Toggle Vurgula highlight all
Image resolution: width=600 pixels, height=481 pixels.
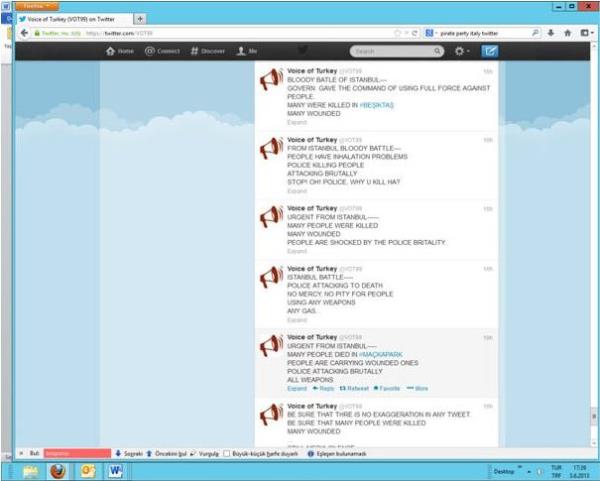pyautogui.click(x=205, y=453)
